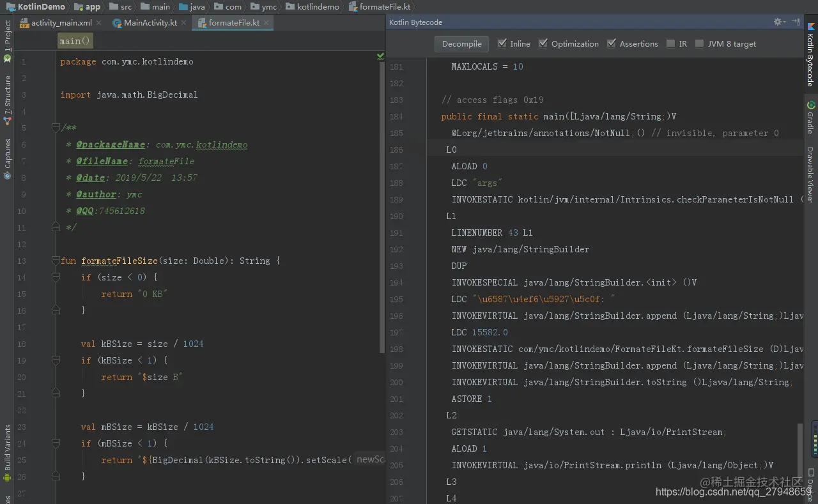Open the Captures tool window
The width and height of the screenshot is (818, 504).
coord(7,158)
